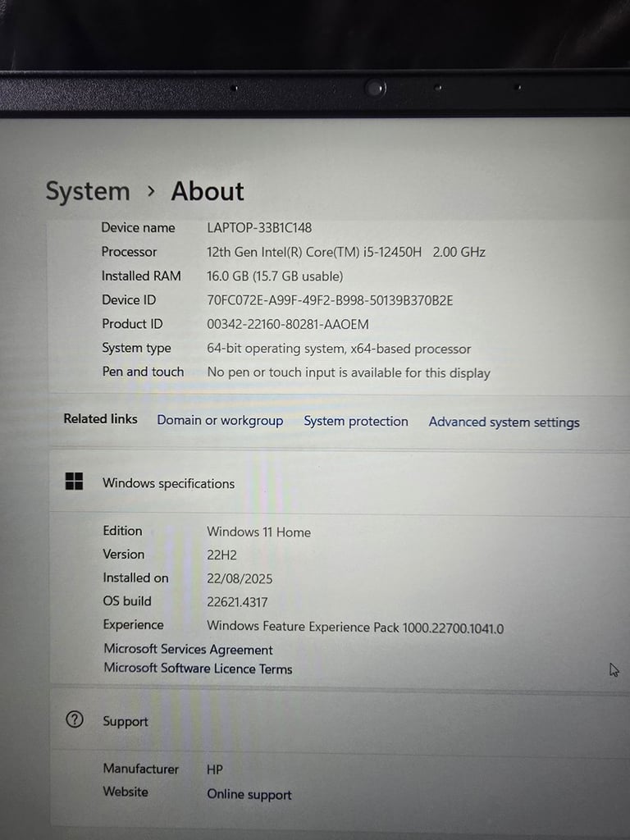Image resolution: width=630 pixels, height=840 pixels.
Task: Click the Processor label
Action: click(129, 252)
